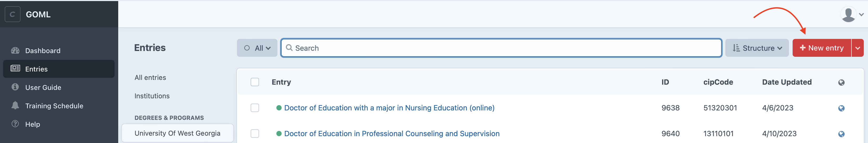This screenshot has width=868, height=143.
Task: Click globe icon for Nursing Education entry
Action: [841, 108]
